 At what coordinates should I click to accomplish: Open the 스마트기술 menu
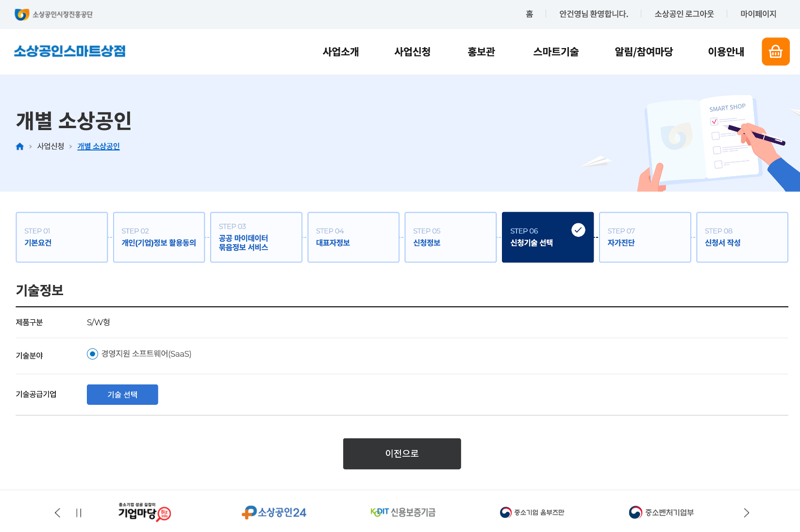556,52
